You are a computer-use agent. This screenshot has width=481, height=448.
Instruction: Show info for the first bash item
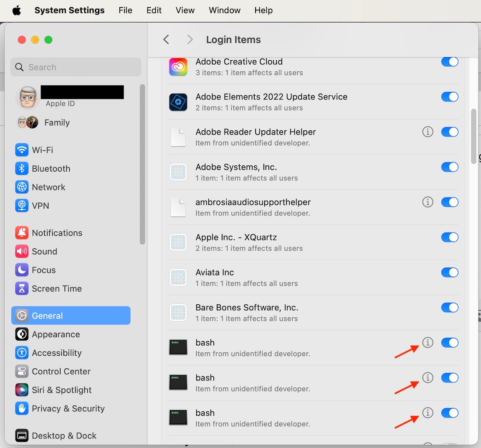[x=428, y=342]
